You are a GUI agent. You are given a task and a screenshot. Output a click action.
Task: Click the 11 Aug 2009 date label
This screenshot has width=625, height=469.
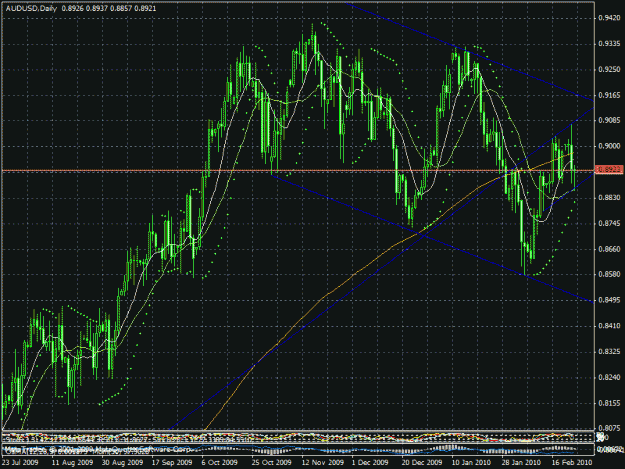(x=72, y=462)
